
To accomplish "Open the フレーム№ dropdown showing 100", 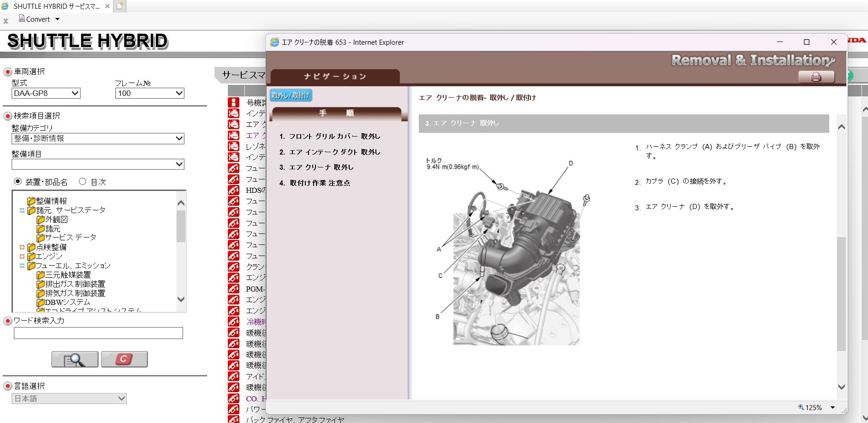I will point(150,93).
